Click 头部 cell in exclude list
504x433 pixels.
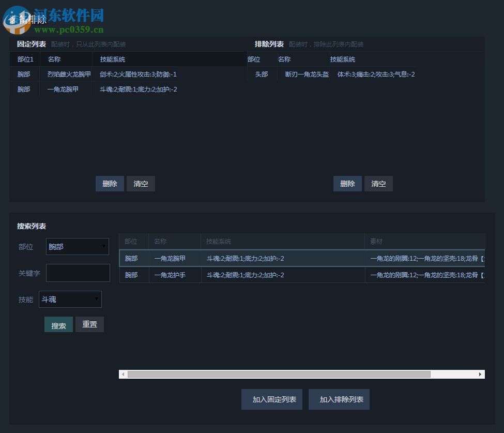(262, 74)
